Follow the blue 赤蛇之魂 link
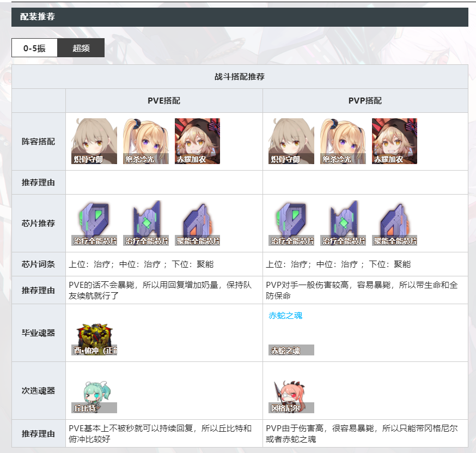 pyautogui.click(x=285, y=316)
